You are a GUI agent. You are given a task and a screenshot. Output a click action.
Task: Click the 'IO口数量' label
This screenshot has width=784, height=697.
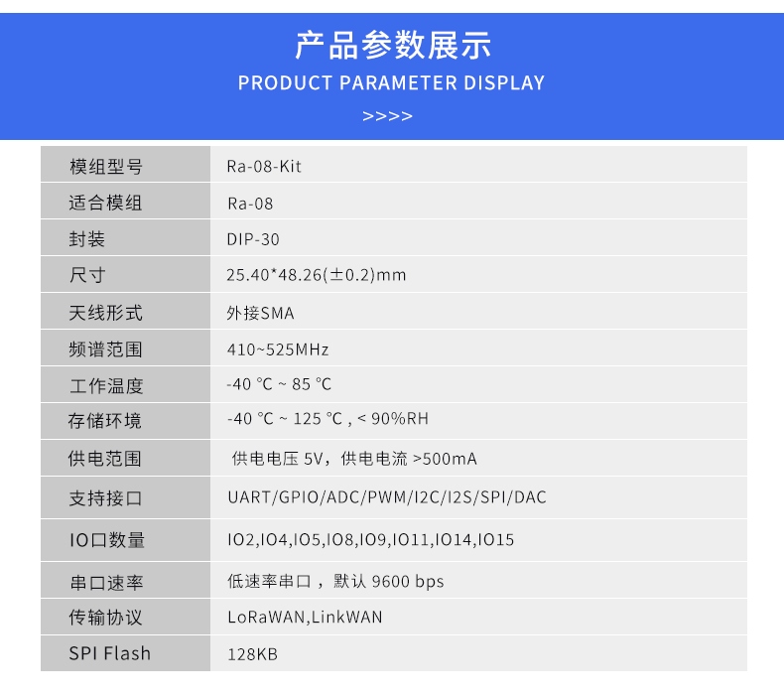[x=107, y=540]
